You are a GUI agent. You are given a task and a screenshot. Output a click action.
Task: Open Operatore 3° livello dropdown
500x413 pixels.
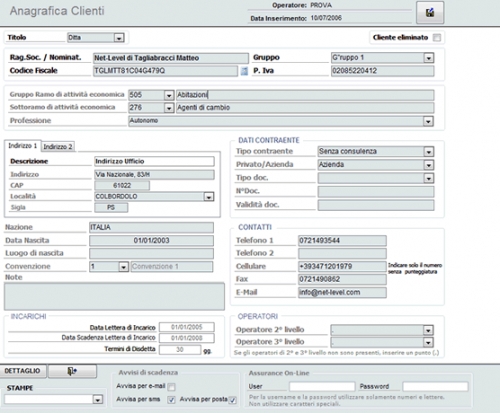click(428, 342)
